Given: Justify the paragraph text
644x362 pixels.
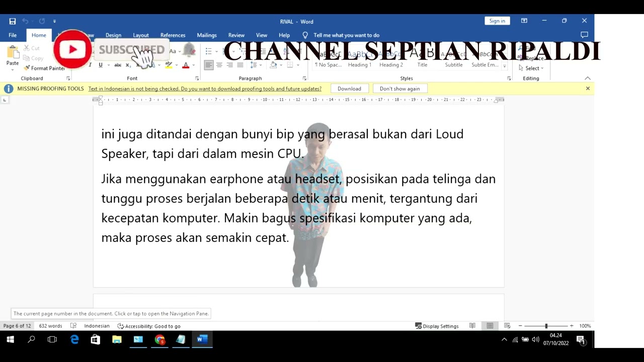Looking at the screenshot, I should (x=240, y=65).
